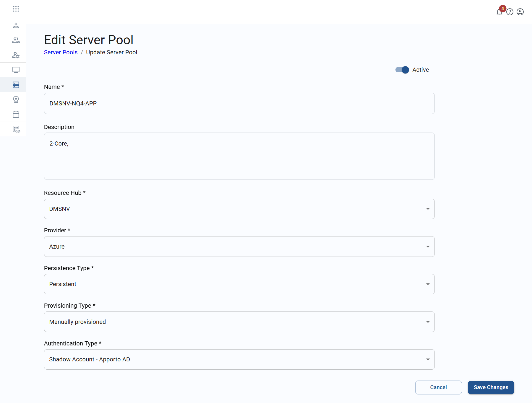
Task: Select the server pools sidebar icon
Action: pos(16,85)
